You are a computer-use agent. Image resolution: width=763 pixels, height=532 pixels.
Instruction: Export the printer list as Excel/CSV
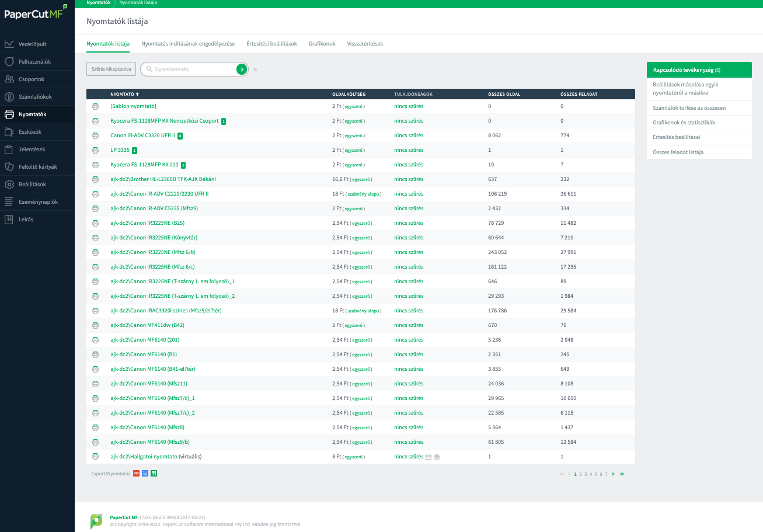[154, 473]
